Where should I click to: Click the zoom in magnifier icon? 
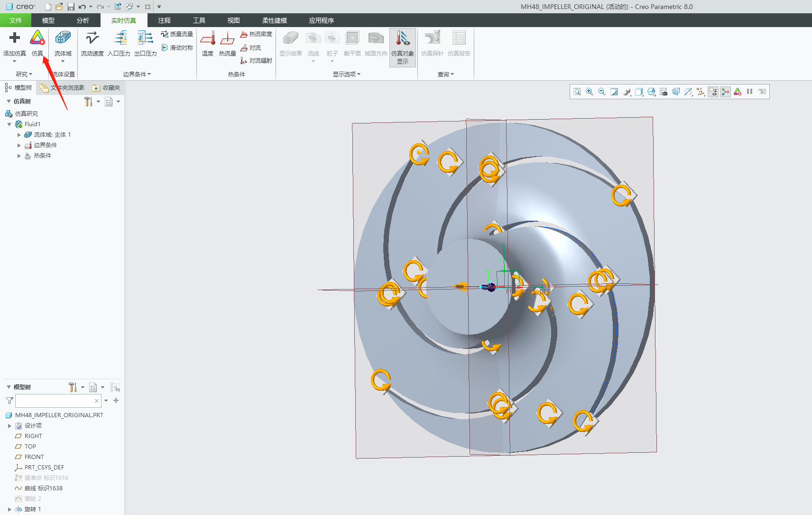(590, 92)
